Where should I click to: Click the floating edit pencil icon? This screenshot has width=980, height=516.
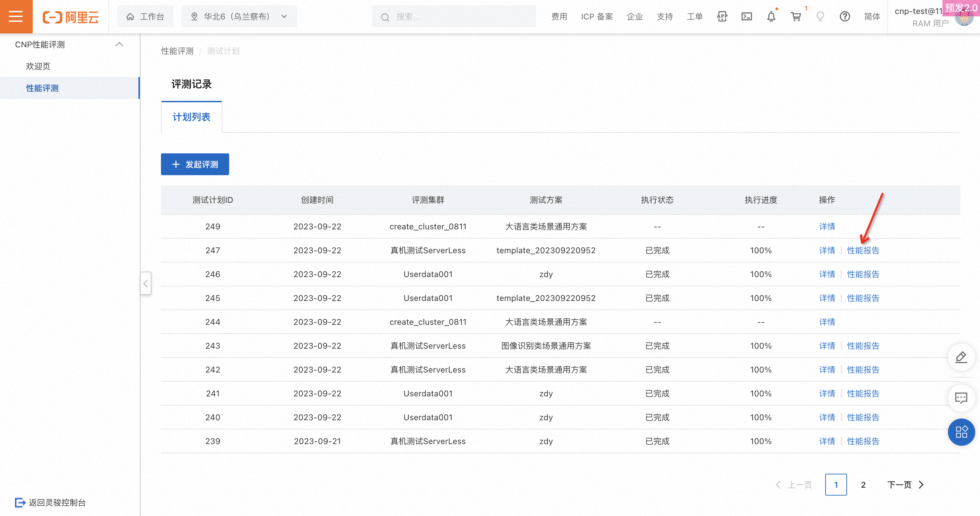tap(961, 358)
